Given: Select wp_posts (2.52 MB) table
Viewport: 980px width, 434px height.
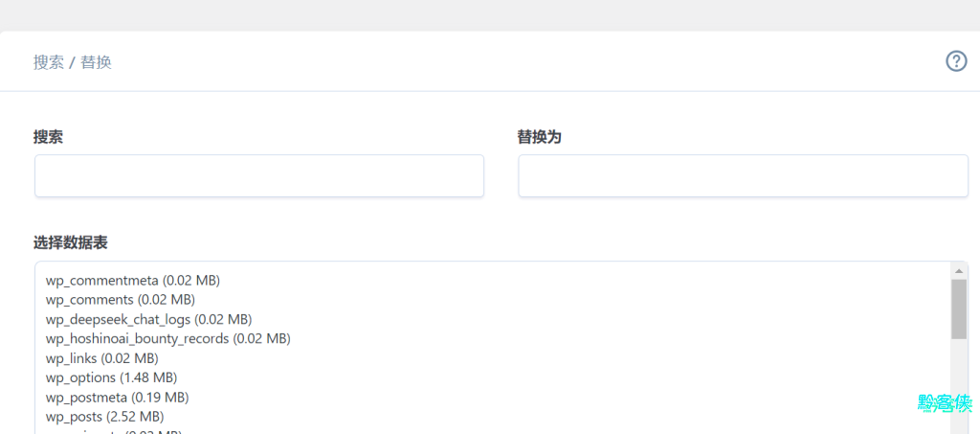Looking at the screenshot, I should tap(104, 417).
